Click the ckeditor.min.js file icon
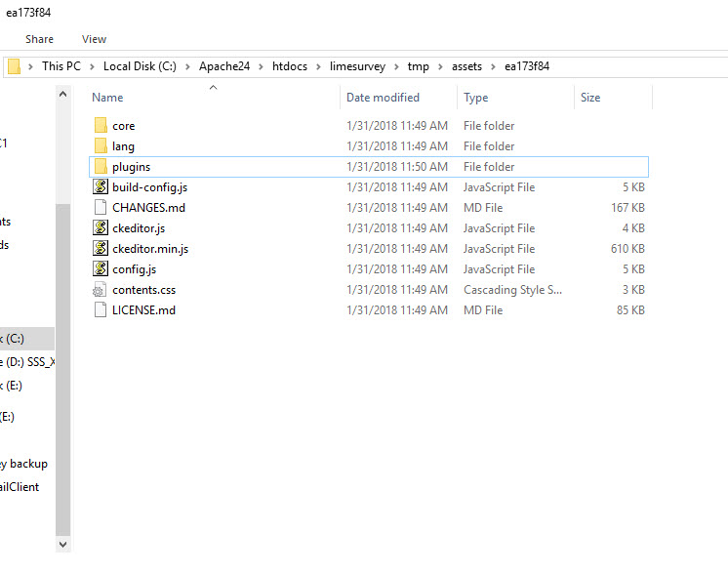 [100, 249]
